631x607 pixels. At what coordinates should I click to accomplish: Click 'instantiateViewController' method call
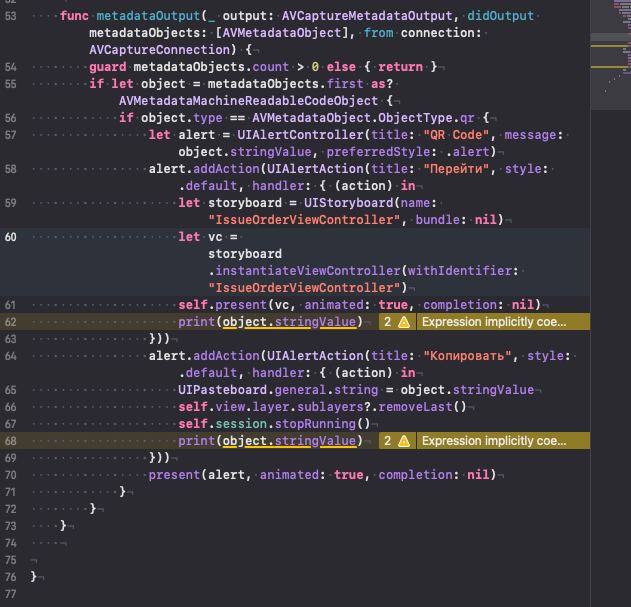point(308,271)
